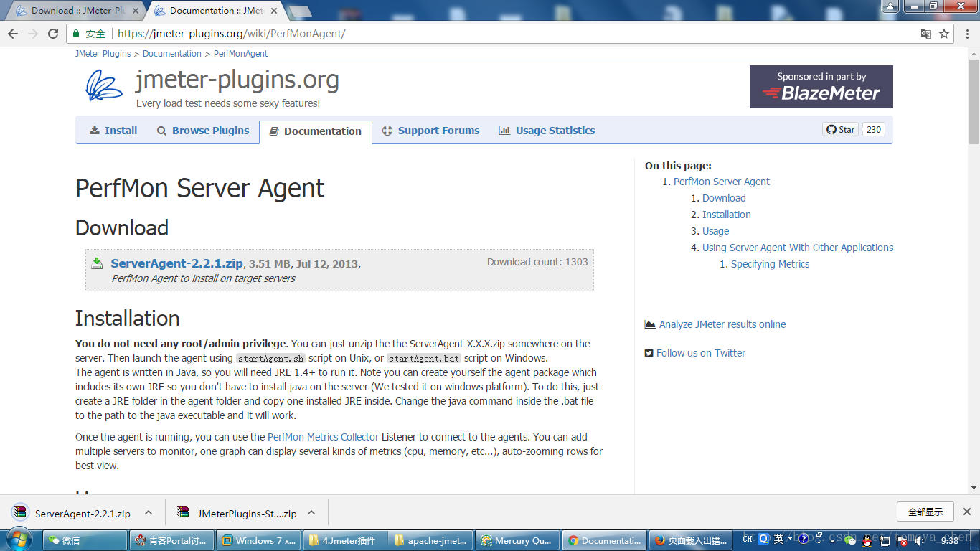Jump to Specifying Metrics in page contents
Image resolution: width=980 pixels, height=551 pixels.
click(770, 264)
